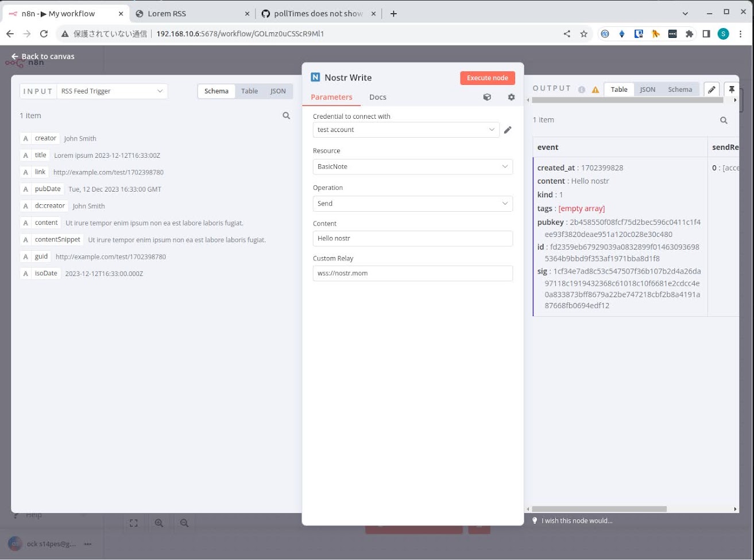This screenshot has height=560, width=754.
Task: Bookmark this page star icon
Action: pyautogui.click(x=584, y=34)
